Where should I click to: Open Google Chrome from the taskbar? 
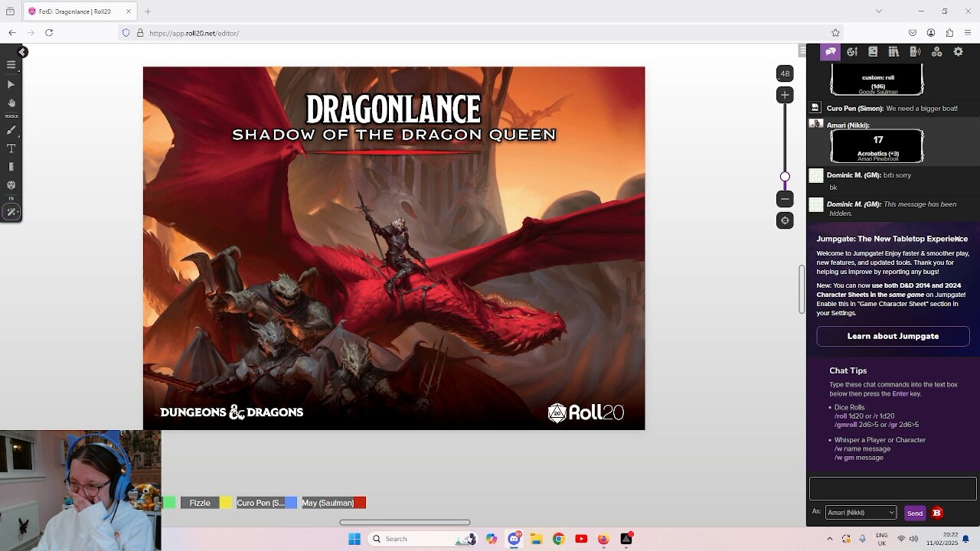point(558,539)
